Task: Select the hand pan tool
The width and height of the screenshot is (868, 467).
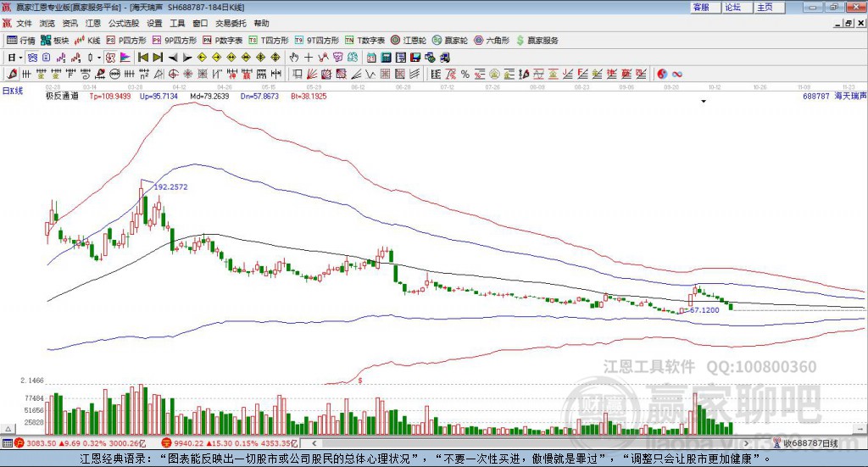Action: coord(293,57)
